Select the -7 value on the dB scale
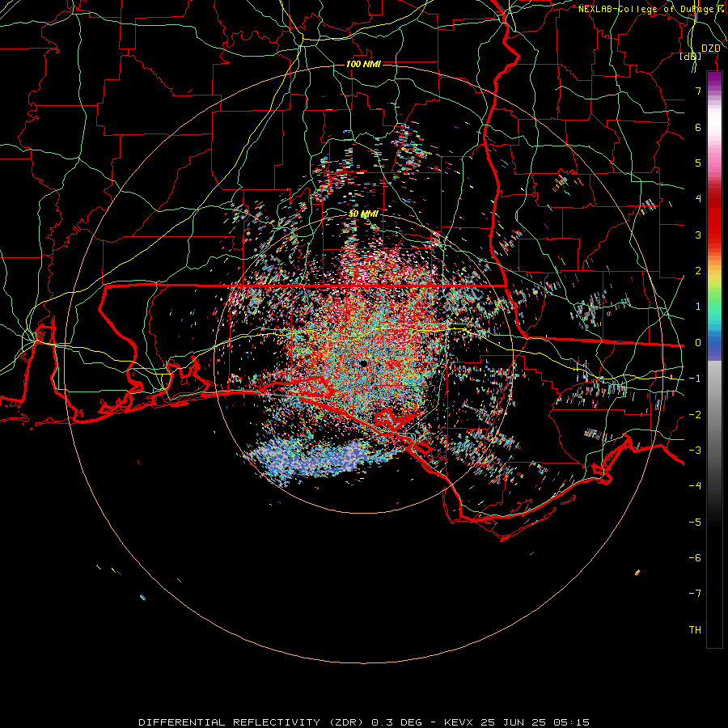 tap(695, 594)
